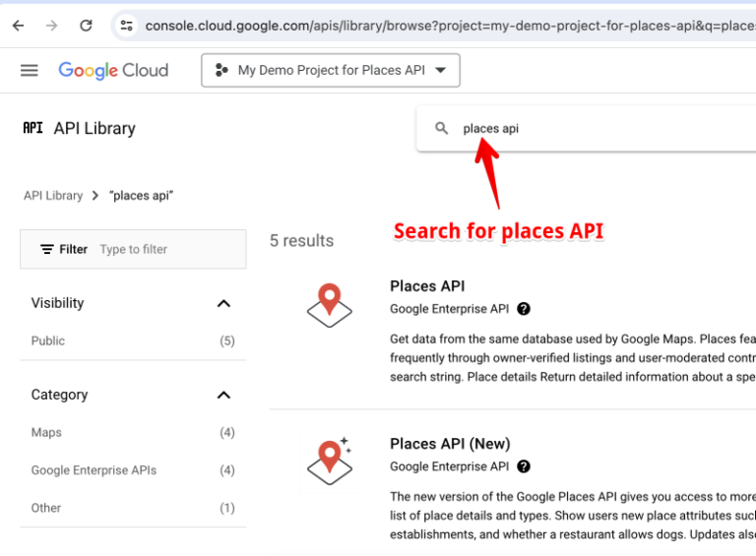Image resolution: width=756 pixels, height=556 pixels.
Task: Open the hamburger navigation menu
Action: coord(29,70)
